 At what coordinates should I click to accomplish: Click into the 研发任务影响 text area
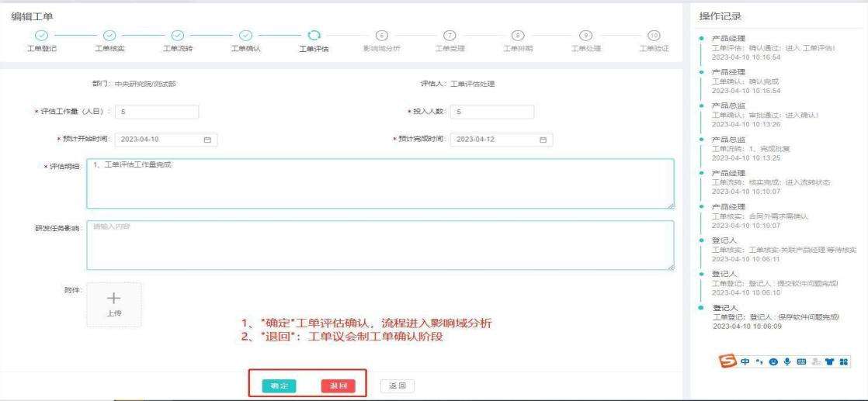380,245
